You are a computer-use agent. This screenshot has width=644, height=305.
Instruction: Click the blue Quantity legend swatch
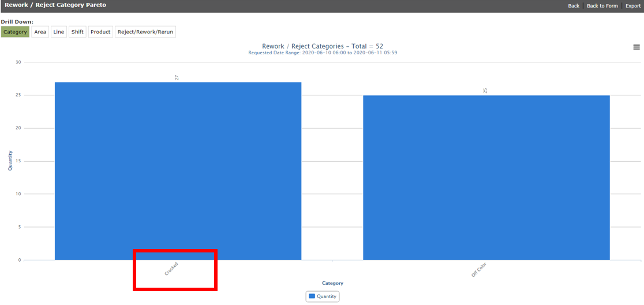311,296
